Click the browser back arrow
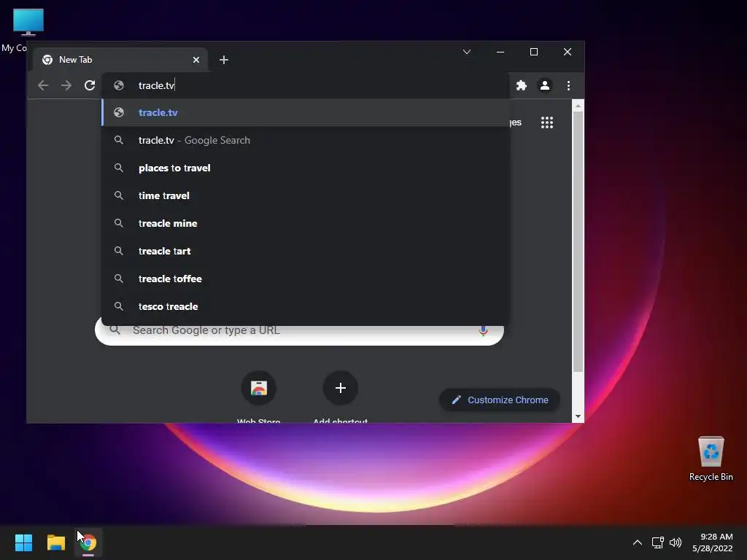This screenshot has height=560, width=747. point(43,85)
